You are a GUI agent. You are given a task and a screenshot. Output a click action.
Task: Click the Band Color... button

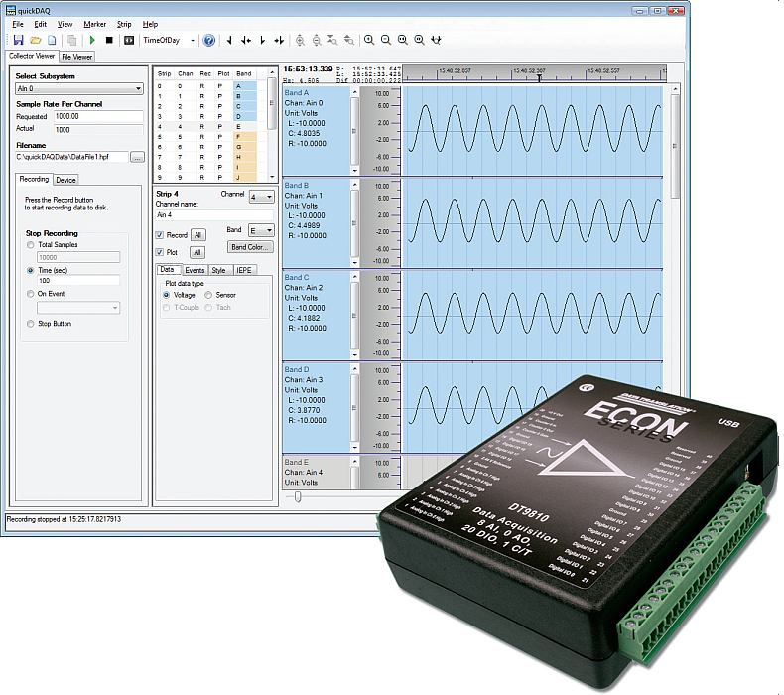pos(251,247)
